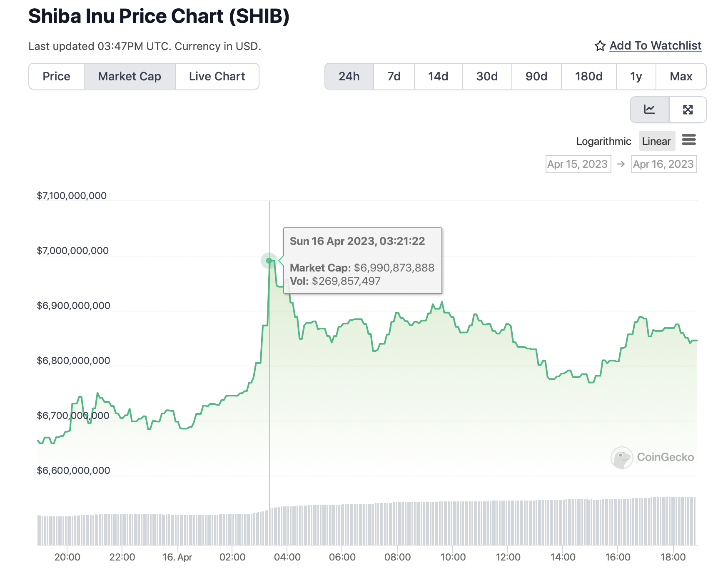The image size is (728, 573).
Task: Click the watchlist star icon
Action: pos(600,46)
